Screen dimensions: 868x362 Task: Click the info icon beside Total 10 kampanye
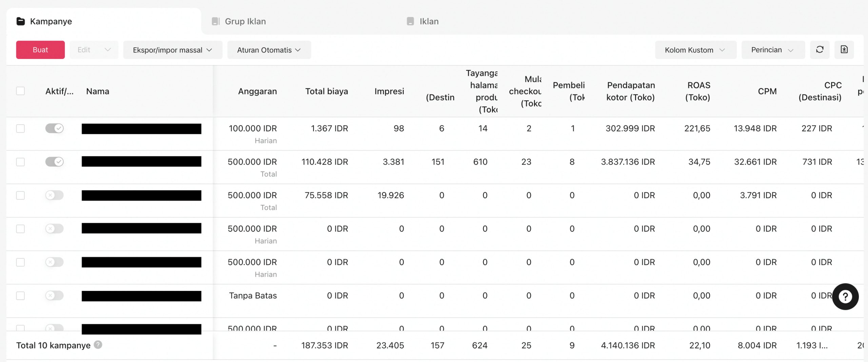pyautogui.click(x=98, y=345)
